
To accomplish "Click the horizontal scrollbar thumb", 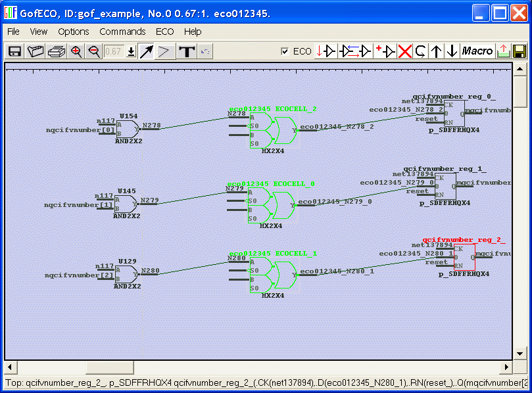I will coord(109,367).
